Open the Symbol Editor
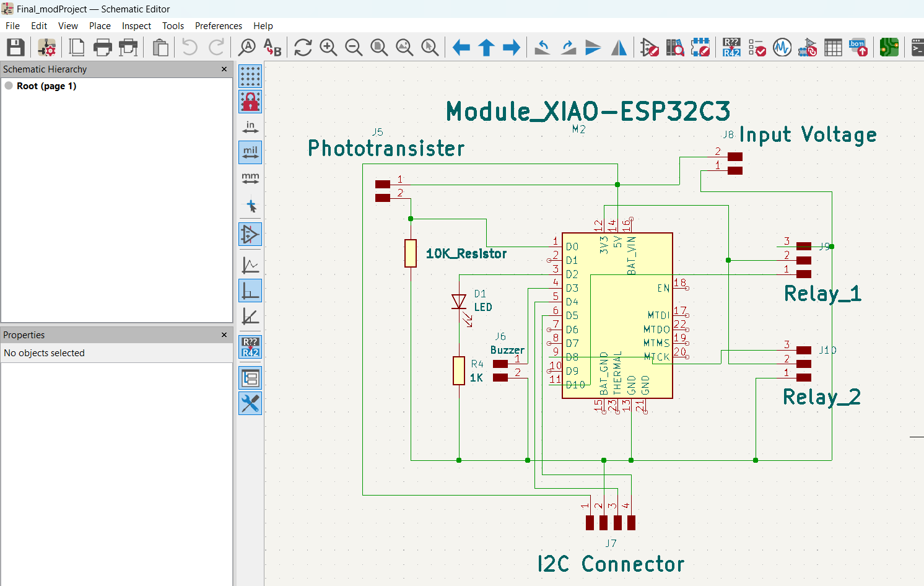This screenshot has height=586, width=924. click(x=650, y=47)
